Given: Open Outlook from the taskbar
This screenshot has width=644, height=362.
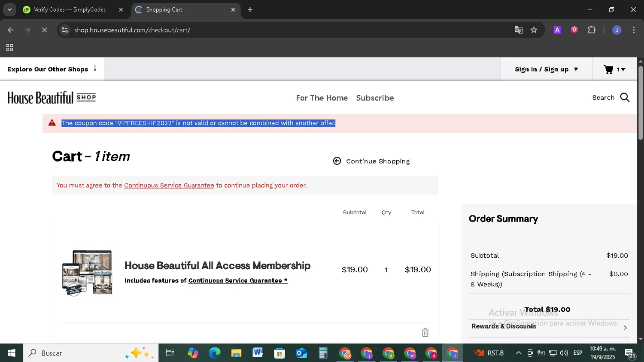Looking at the screenshot, I should [x=301, y=353].
